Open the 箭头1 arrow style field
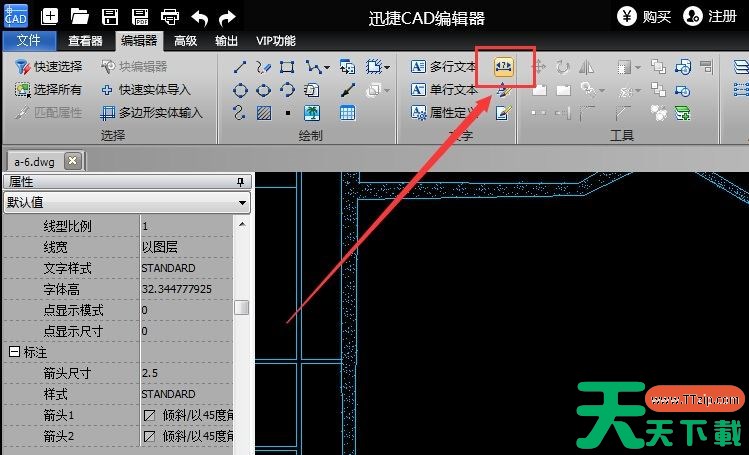Screen dimensions: 749x455 click(188, 415)
